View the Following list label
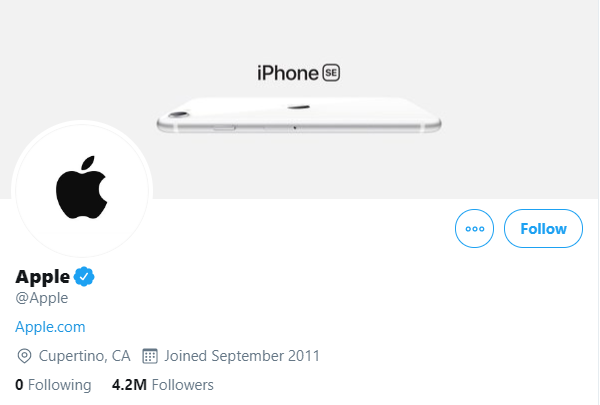 tap(60, 385)
